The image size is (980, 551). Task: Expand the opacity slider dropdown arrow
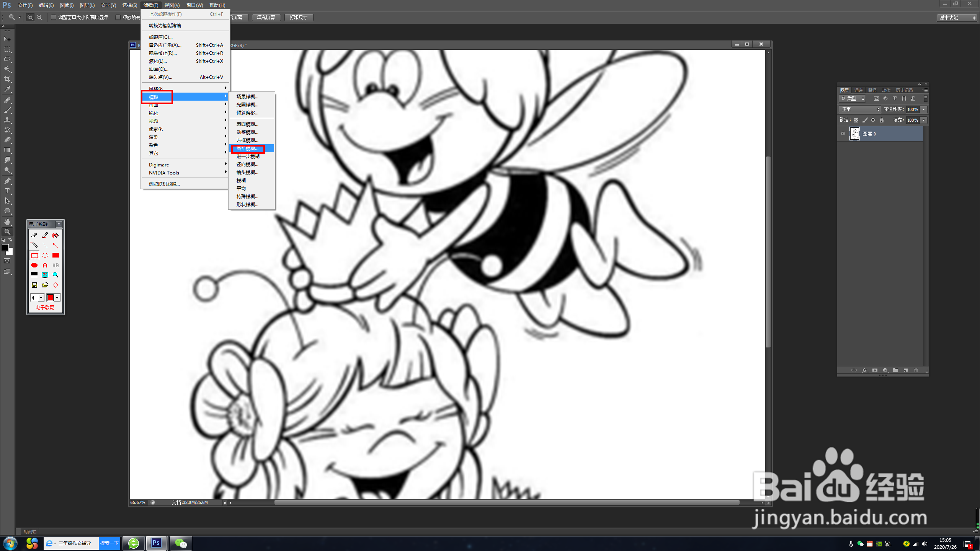pos(924,109)
